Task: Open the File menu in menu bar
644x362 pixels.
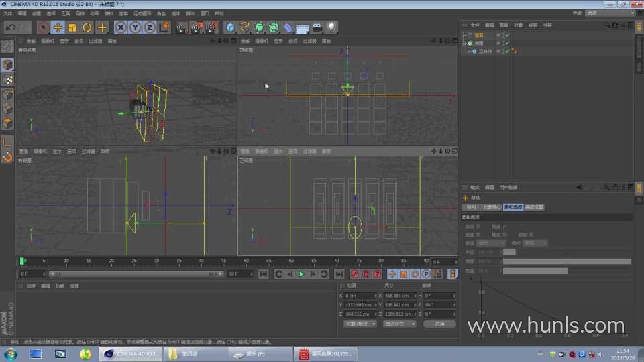Action: 7,13
